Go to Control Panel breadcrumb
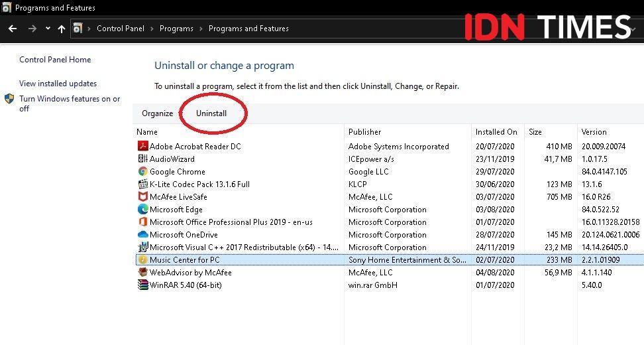 pos(121,29)
